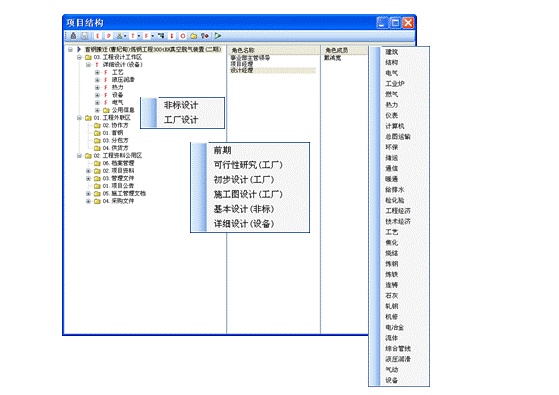559x395 pixels.
Task: Click the red I-shaped toolbar icon
Action: pos(172,36)
